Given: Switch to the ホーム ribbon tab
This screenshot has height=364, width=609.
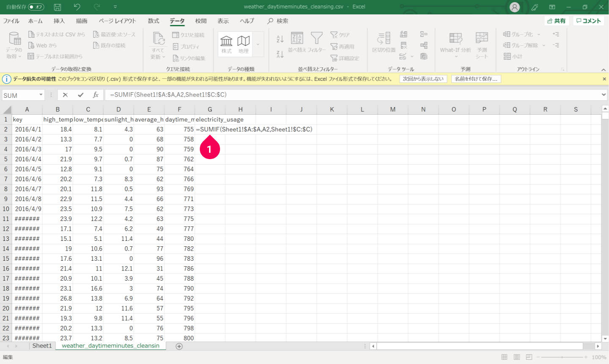Looking at the screenshot, I should [x=36, y=21].
